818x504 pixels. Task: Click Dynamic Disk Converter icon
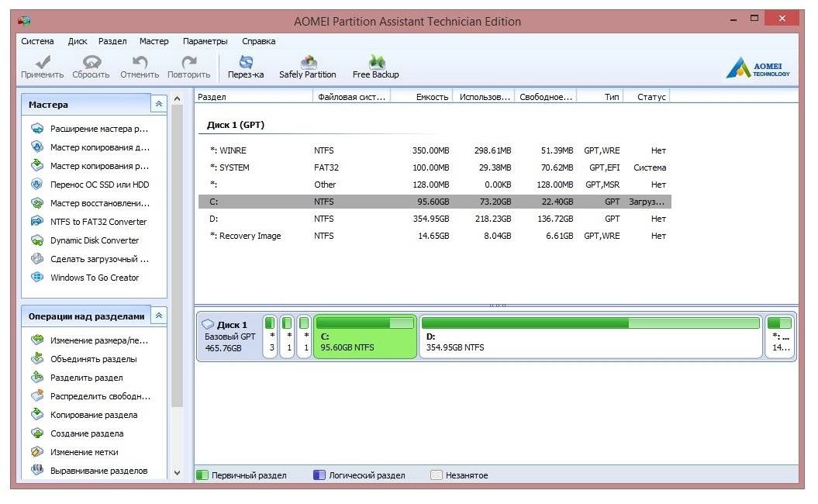coord(37,240)
